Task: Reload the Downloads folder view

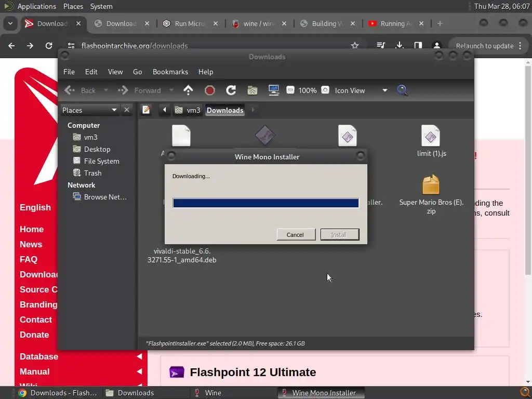Action: point(231,90)
